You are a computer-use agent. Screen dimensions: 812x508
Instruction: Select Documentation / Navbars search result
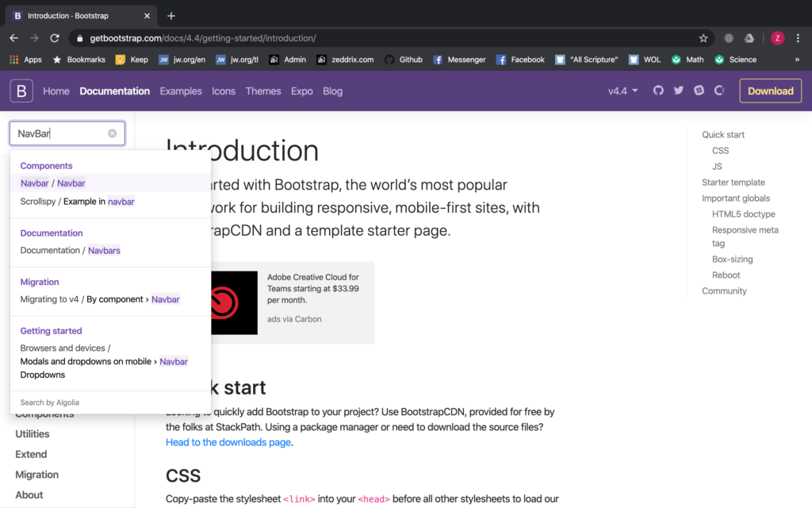110,250
